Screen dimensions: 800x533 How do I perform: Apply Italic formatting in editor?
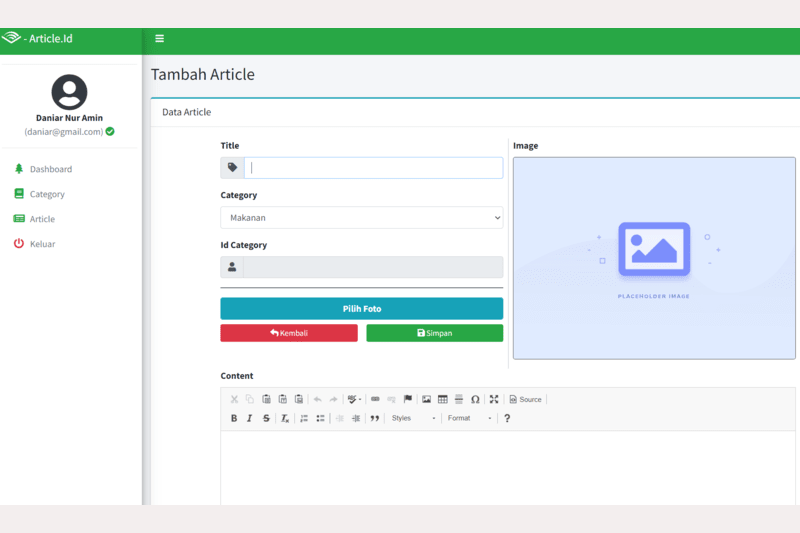pos(250,418)
